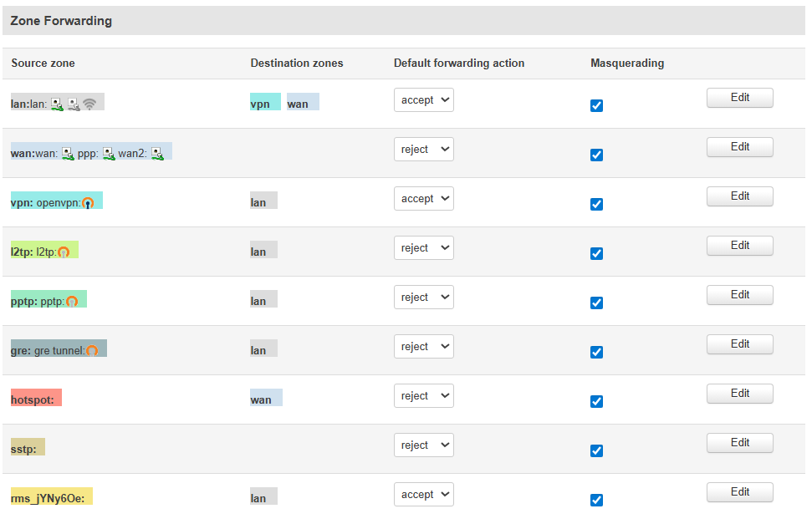812x524 pixels.
Task: Edit the lan zone forwarding
Action: pos(739,97)
